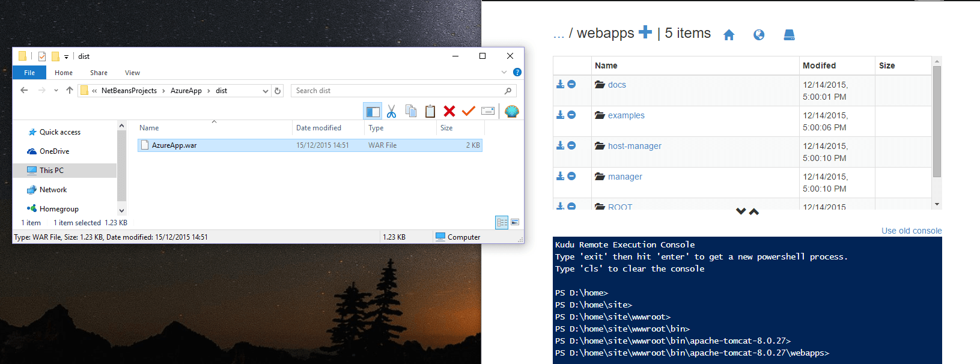Expand the ribbon with the chevron

504,73
